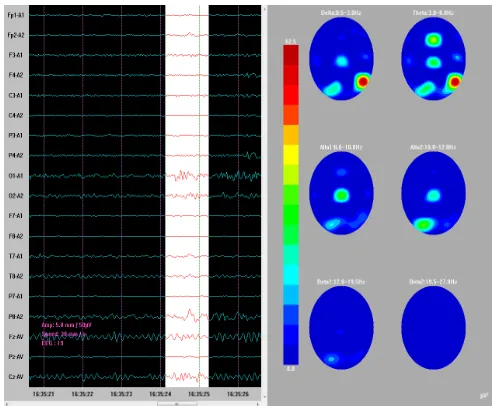Open the Beta2 19.5-27.0Hz topographic map
The image size is (492, 406).
click(x=433, y=328)
